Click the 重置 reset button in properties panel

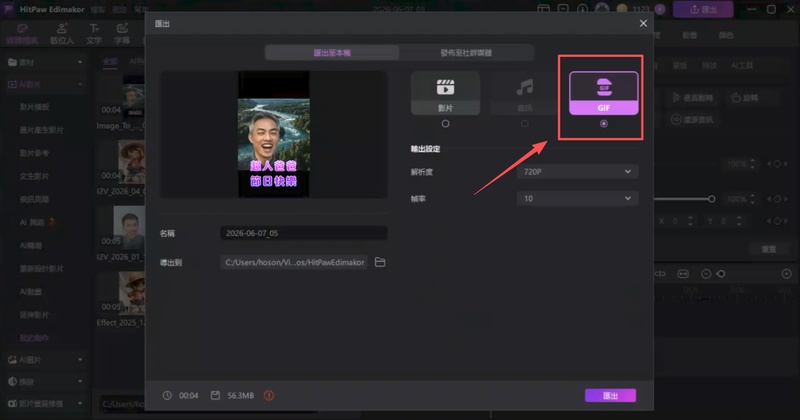769,249
